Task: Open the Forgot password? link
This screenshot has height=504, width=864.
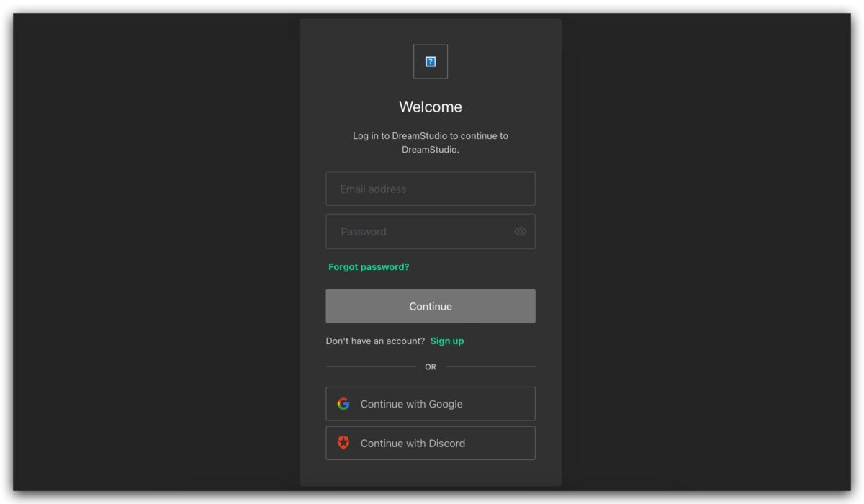Action: tap(369, 267)
